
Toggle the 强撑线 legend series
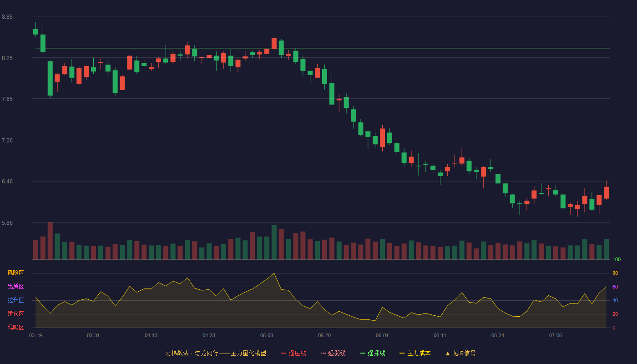click(x=373, y=353)
